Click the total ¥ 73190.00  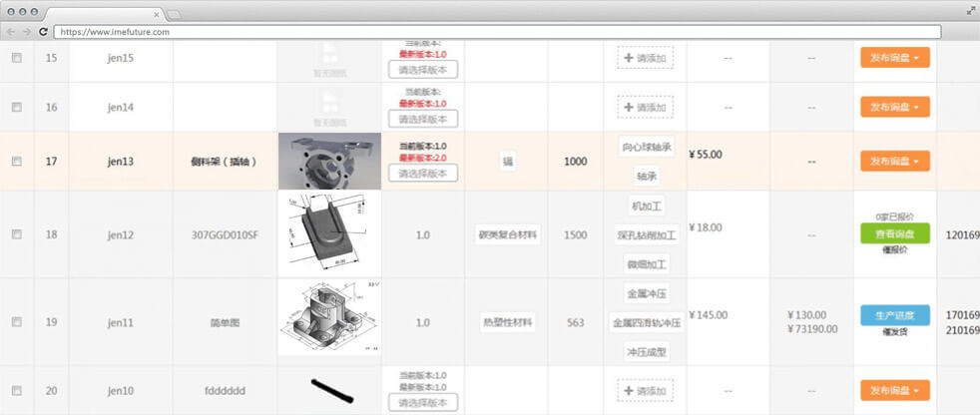[x=812, y=329]
